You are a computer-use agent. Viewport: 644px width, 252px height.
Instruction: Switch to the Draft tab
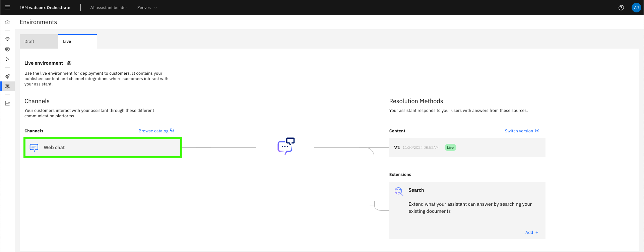click(x=39, y=42)
